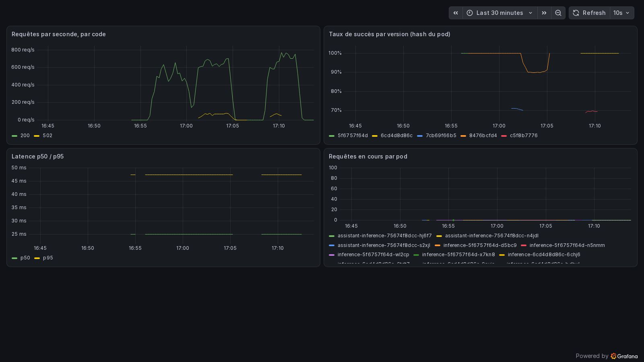Open the Requêtes en cours par pod panel title
This screenshot has width=644, height=362.
(x=368, y=156)
